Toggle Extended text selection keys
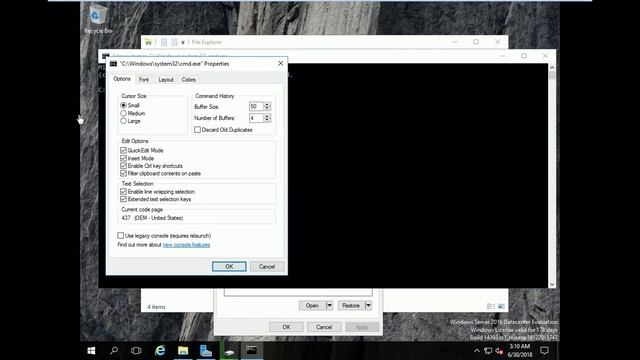Screen dimensions: 640x360 tap(123, 199)
